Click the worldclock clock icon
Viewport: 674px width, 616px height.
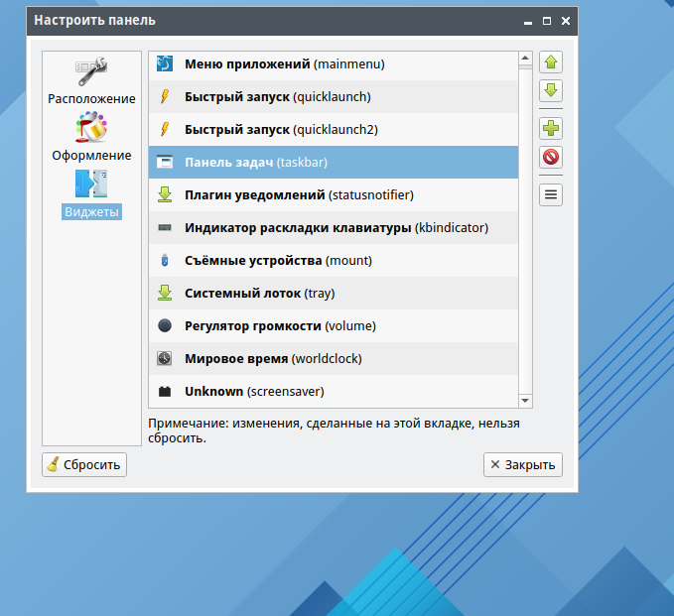pos(165,358)
